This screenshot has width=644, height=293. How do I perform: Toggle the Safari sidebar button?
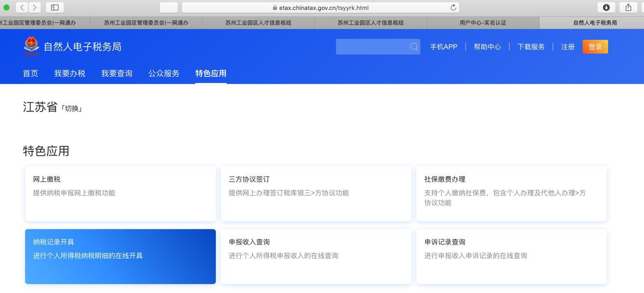[55, 7]
